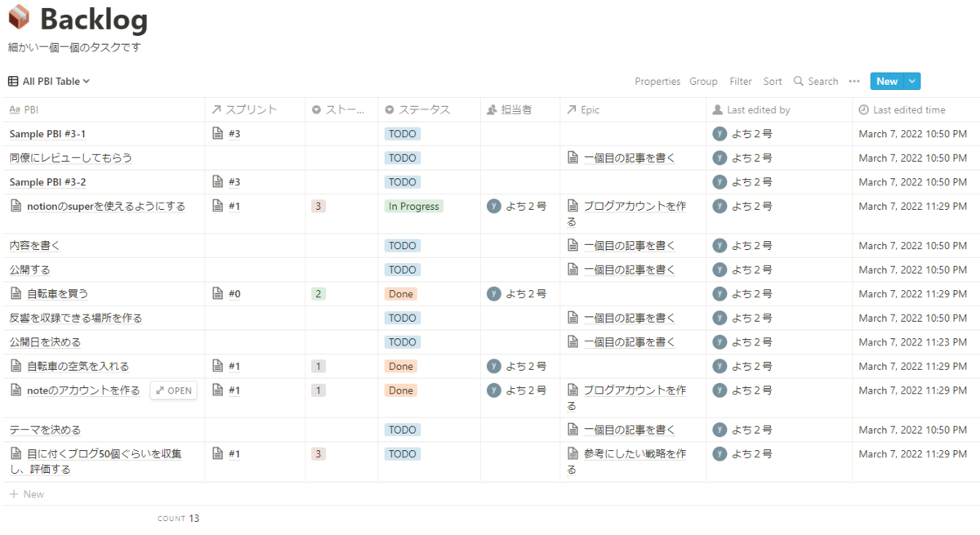Screen dimensions: 980x535
Task: Click the 内容を書く row title
Action: [34, 245]
